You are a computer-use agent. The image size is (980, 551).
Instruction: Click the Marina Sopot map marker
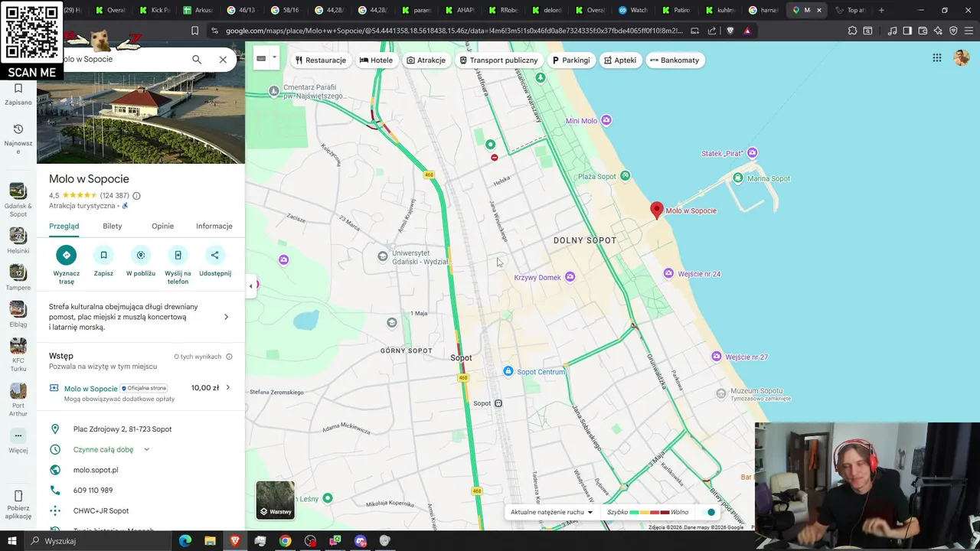737,178
